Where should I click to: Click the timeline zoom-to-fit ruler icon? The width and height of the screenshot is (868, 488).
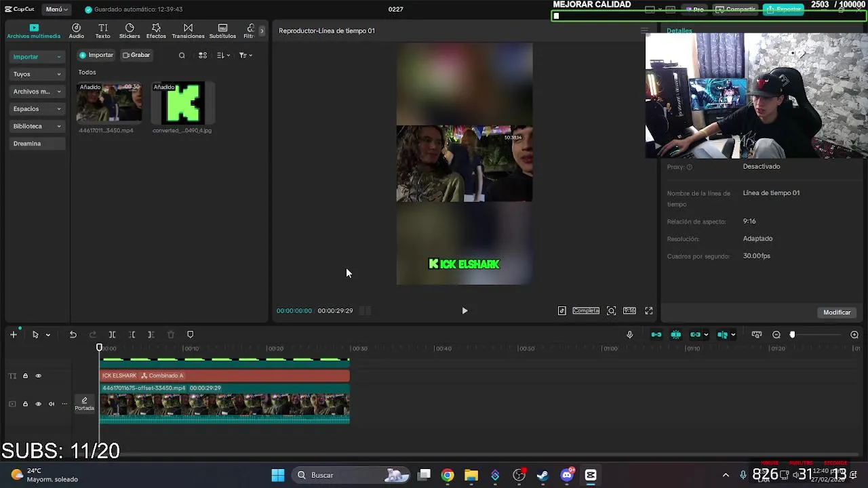[x=757, y=335]
